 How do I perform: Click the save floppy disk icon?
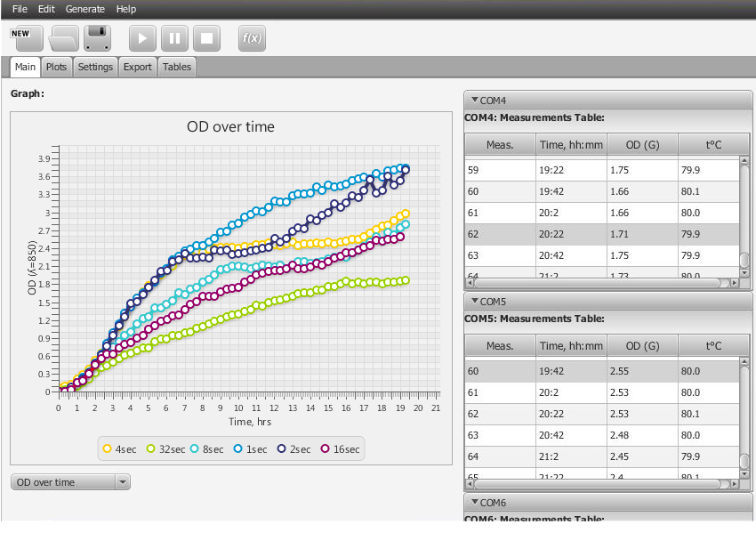pos(98,38)
